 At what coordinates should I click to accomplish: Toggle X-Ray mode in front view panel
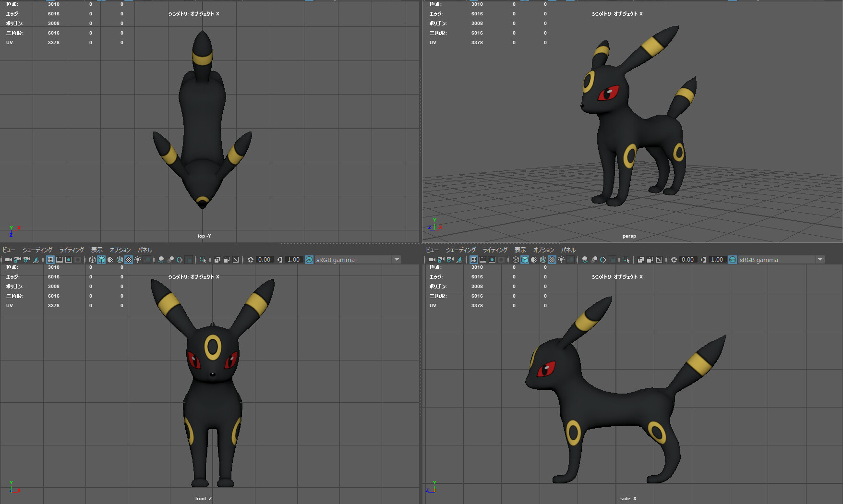coord(217,260)
